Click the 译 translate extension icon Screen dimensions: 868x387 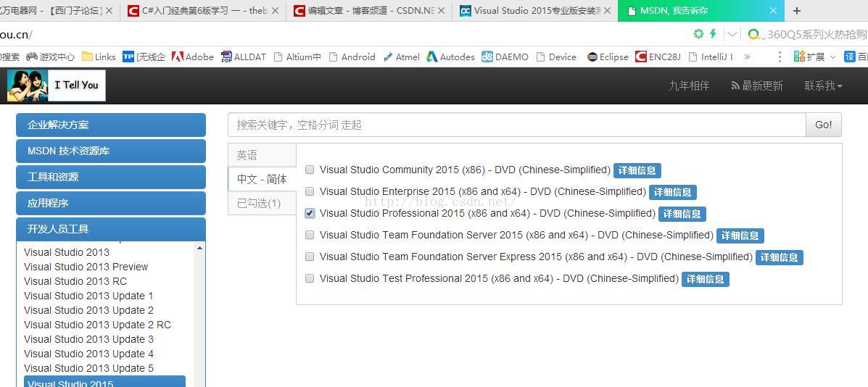tap(849, 57)
